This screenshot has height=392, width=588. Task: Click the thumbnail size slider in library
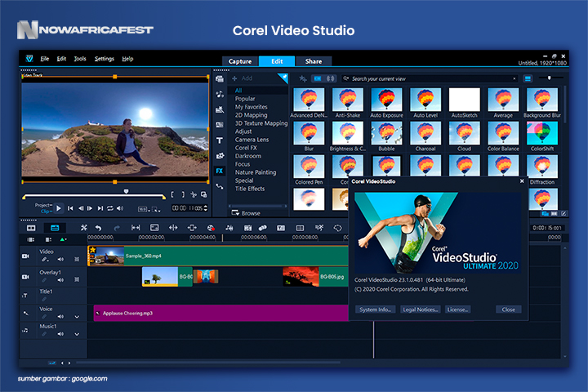[550, 78]
